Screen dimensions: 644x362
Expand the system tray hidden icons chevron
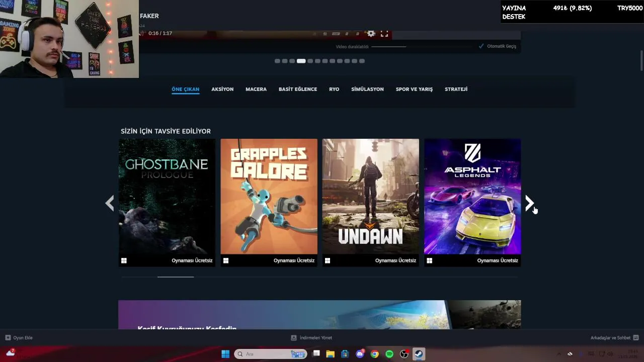559,354
